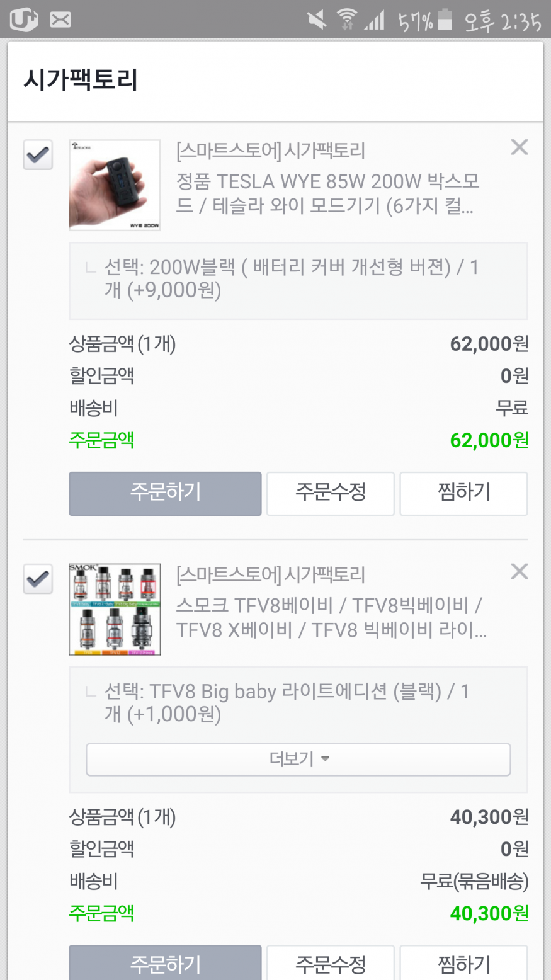Screen dimensions: 551x980
Task: Tap the U+ carrier icon in status bar
Action: click(x=24, y=20)
